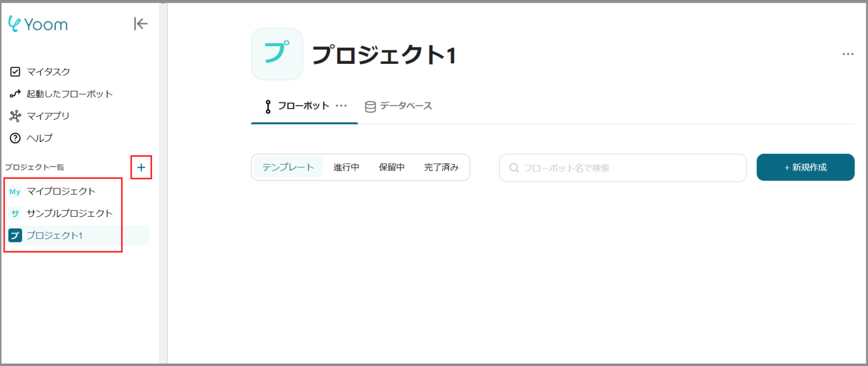The image size is (868, 366).
Task: Switch the filter to 進行中
Action: click(x=346, y=167)
